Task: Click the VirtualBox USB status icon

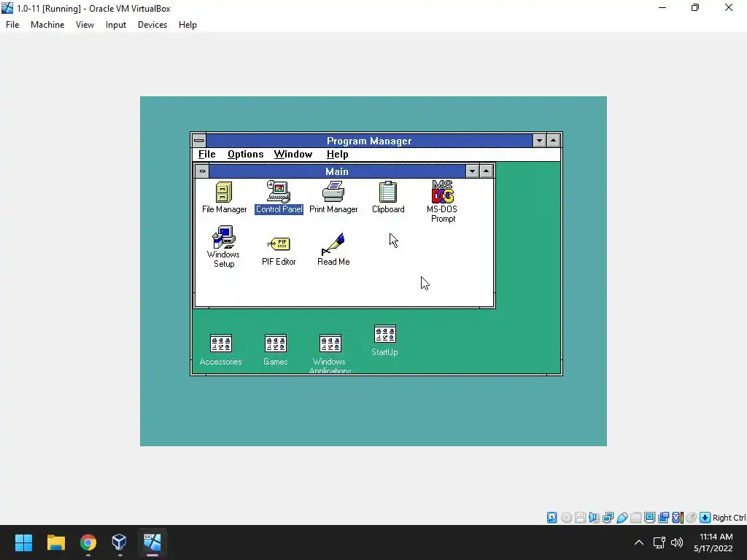Action: click(622, 518)
